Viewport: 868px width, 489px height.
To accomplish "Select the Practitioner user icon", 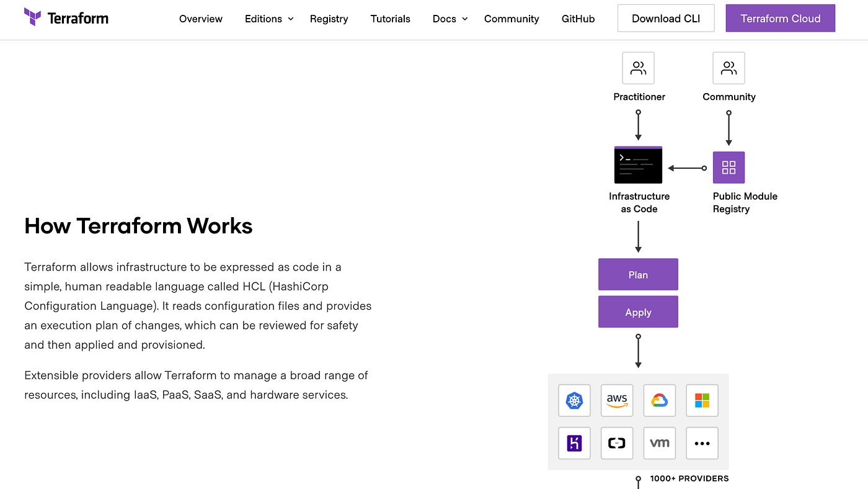I will 638,68.
